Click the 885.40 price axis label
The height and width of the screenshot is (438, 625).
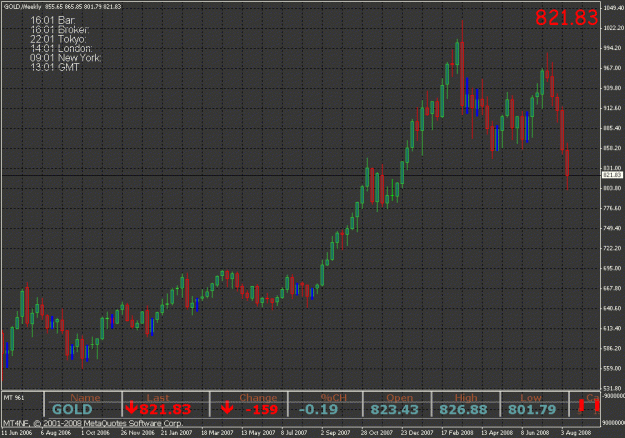(x=614, y=128)
